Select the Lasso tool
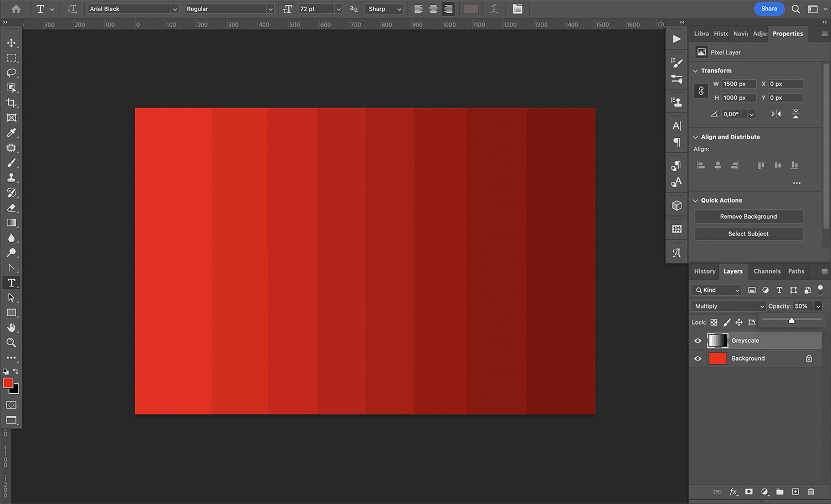Image resolution: width=831 pixels, height=504 pixels. [11, 73]
